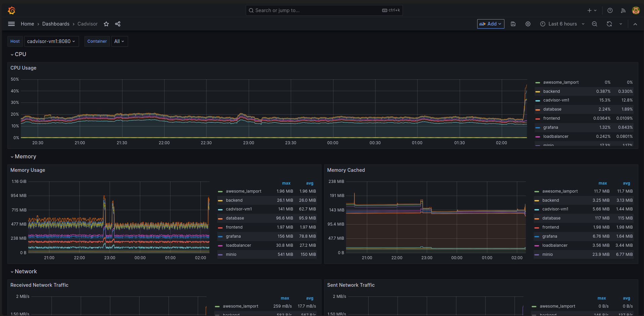The width and height of the screenshot is (644, 316).
Task: Collapse the Network row
Action: [24, 271]
